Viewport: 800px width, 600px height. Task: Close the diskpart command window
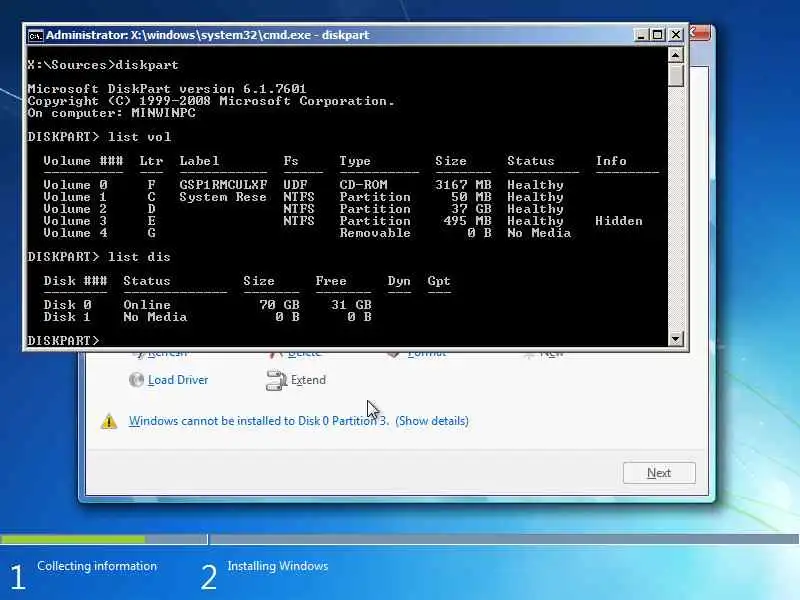(x=676, y=35)
